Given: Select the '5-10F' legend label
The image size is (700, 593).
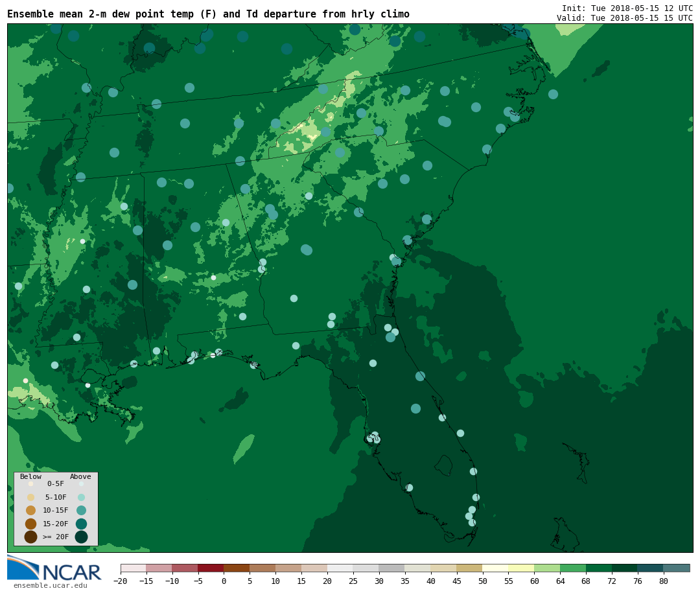Looking at the screenshot, I should tap(56, 497).
